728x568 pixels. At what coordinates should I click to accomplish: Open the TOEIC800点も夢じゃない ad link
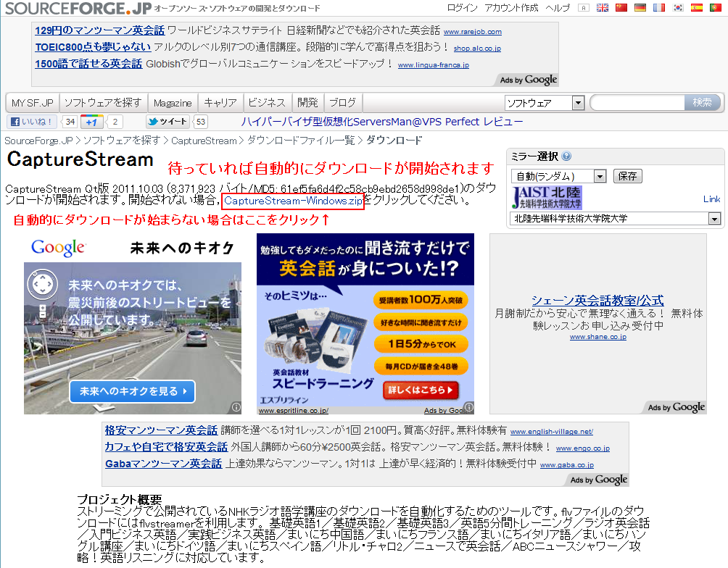pyautogui.click(x=93, y=47)
